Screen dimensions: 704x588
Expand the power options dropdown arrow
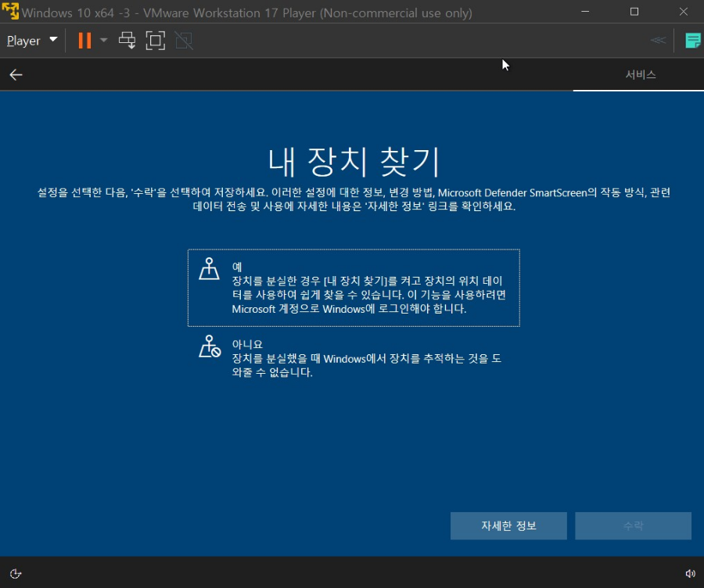(104, 41)
